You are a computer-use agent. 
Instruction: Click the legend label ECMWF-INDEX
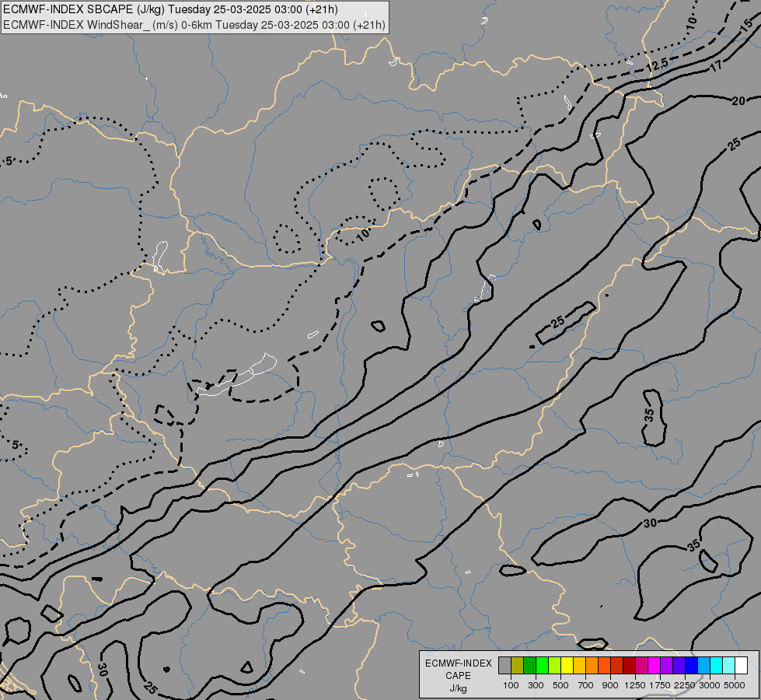(458, 663)
